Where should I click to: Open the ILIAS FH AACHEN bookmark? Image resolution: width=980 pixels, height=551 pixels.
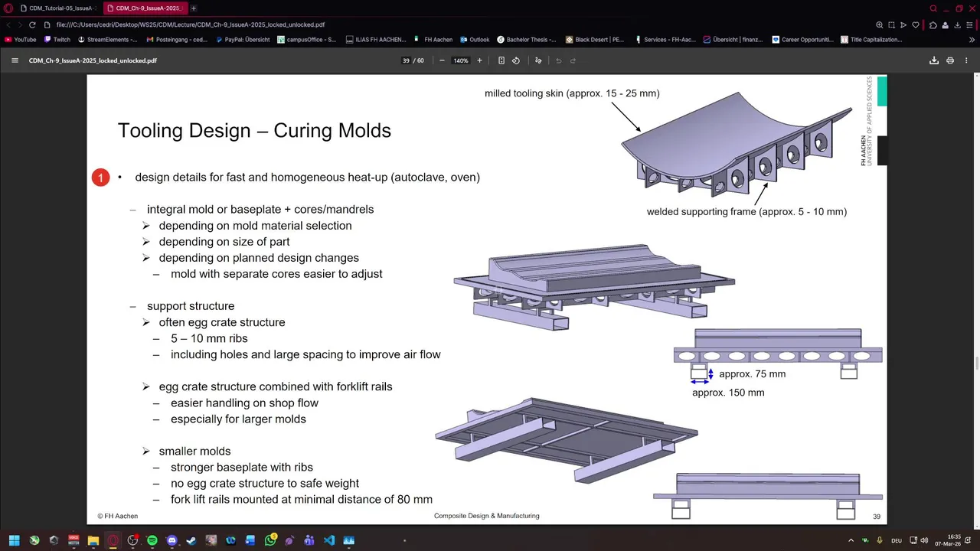pos(376,40)
